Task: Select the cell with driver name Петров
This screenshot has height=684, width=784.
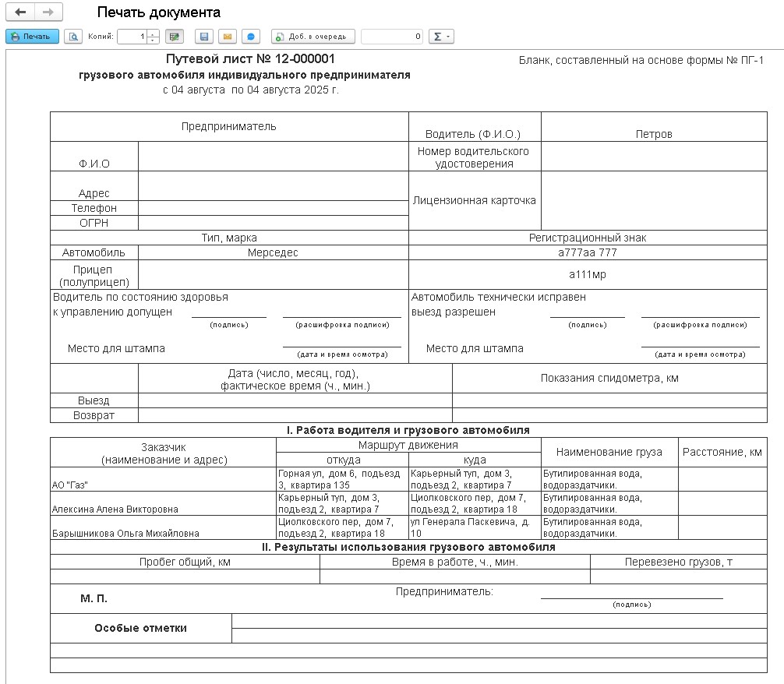Action: click(653, 134)
